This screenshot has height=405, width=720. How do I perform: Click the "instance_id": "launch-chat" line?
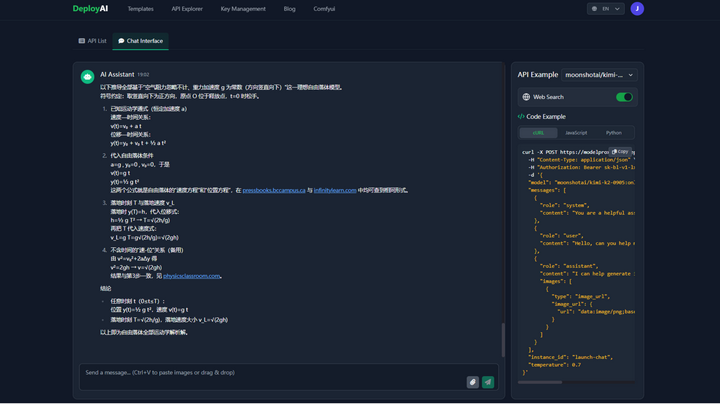pos(570,357)
